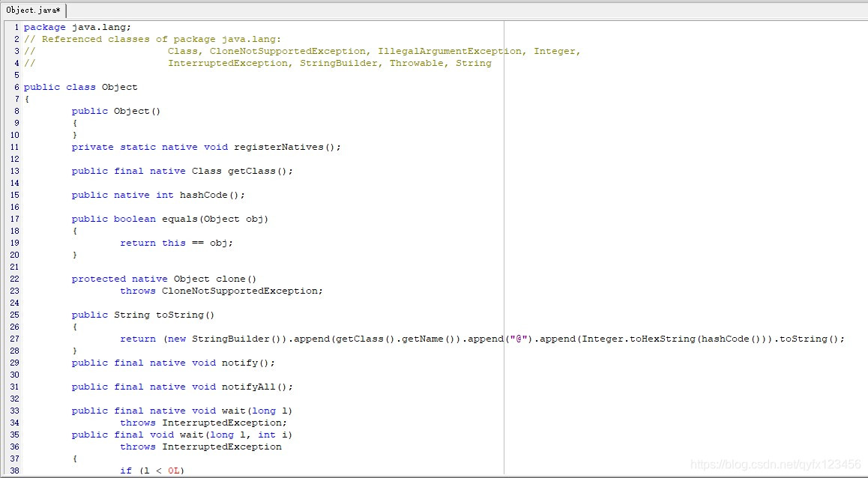This screenshot has height=478, width=868.
Task: Click 'getClass();' on line 13
Action: (x=261, y=171)
